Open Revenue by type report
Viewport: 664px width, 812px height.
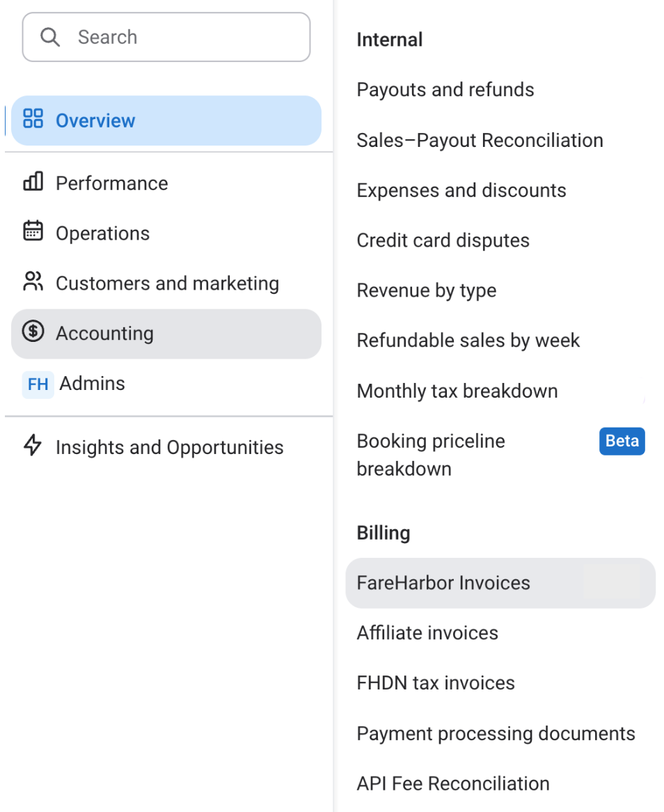[x=427, y=290]
